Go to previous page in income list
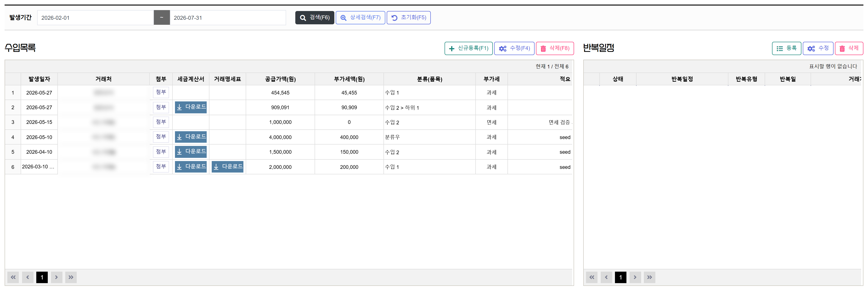The height and width of the screenshot is (290, 868). (28, 277)
